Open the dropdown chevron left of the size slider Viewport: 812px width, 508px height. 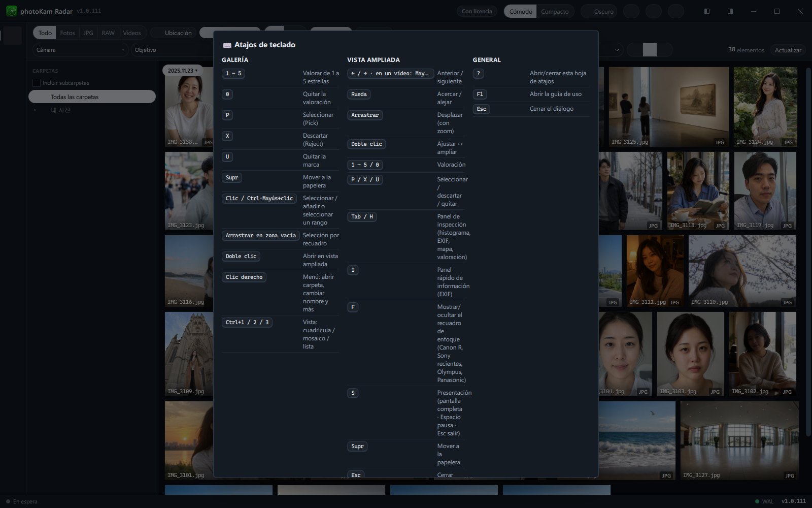coord(617,50)
